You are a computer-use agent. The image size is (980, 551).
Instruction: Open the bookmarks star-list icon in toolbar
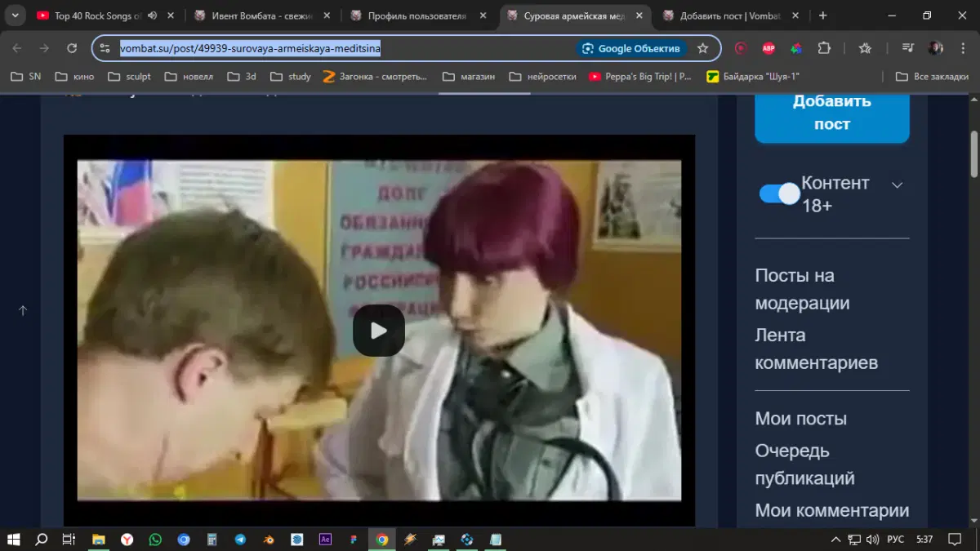pos(865,48)
